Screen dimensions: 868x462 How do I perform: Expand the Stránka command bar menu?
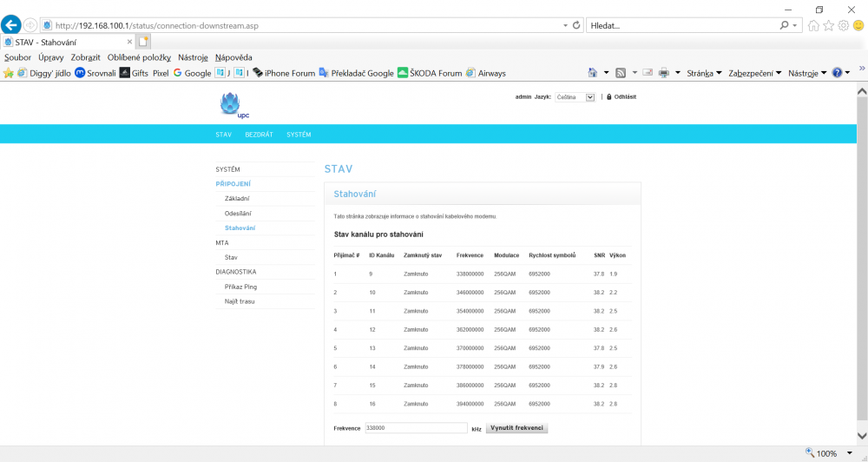tap(704, 73)
